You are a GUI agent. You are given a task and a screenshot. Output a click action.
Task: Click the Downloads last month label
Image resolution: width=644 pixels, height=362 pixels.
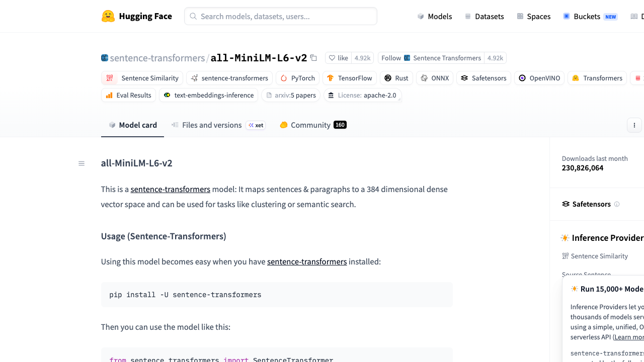595,158
